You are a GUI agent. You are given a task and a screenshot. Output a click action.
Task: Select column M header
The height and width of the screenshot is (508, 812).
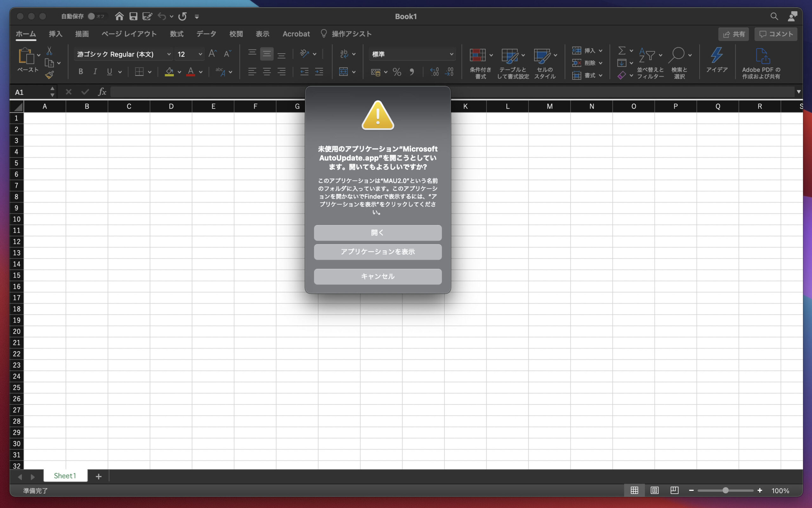[x=549, y=106]
